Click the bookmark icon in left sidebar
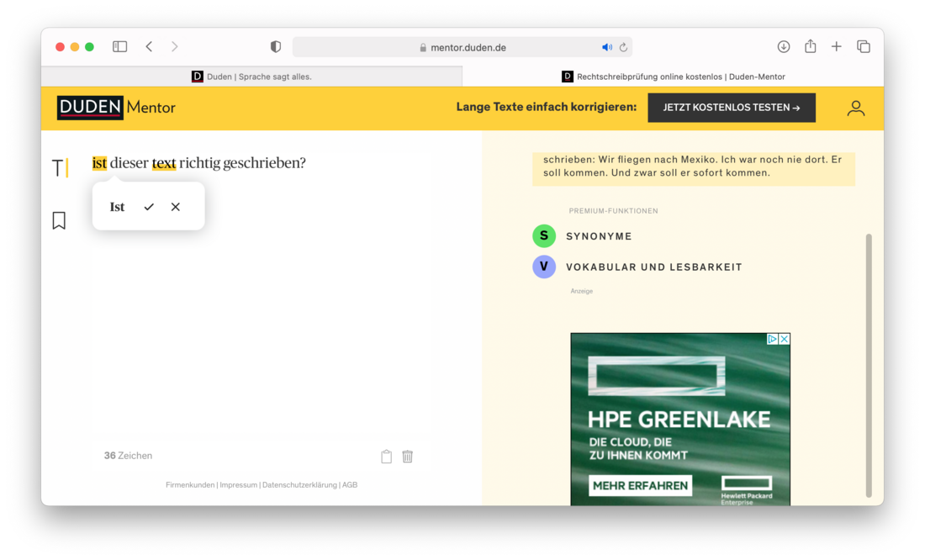This screenshot has height=560, width=925. (x=59, y=220)
